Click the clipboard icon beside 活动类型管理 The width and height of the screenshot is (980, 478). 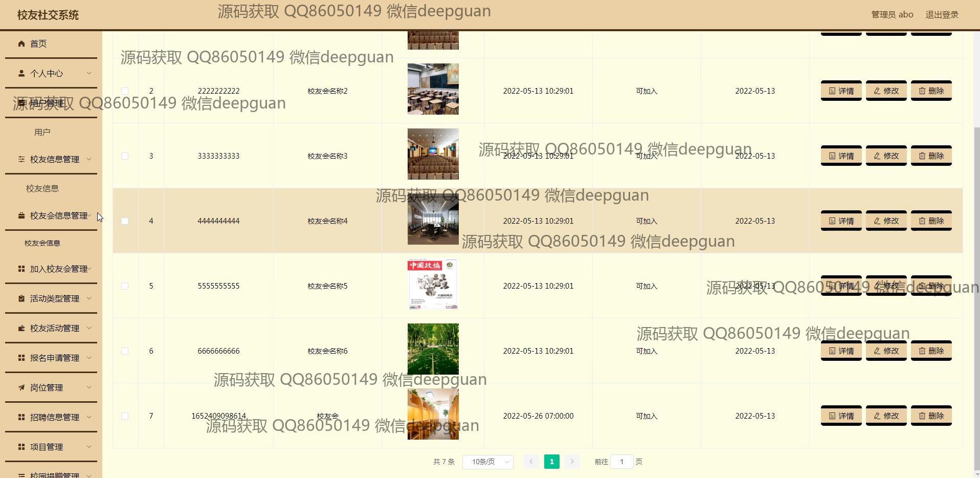pyautogui.click(x=21, y=298)
